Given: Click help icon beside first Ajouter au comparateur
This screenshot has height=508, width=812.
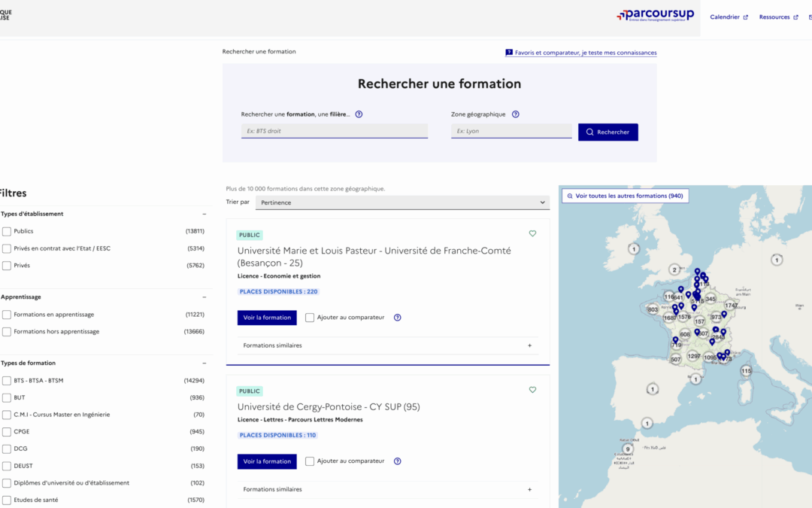Looking at the screenshot, I should click(x=397, y=318).
